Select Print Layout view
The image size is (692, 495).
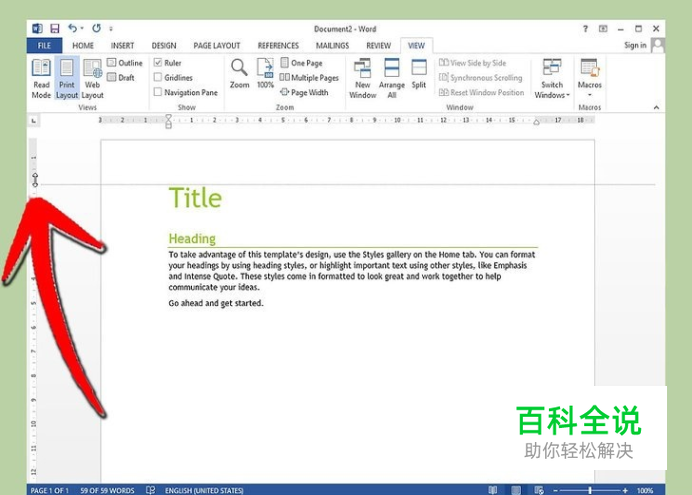coord(67,79)
